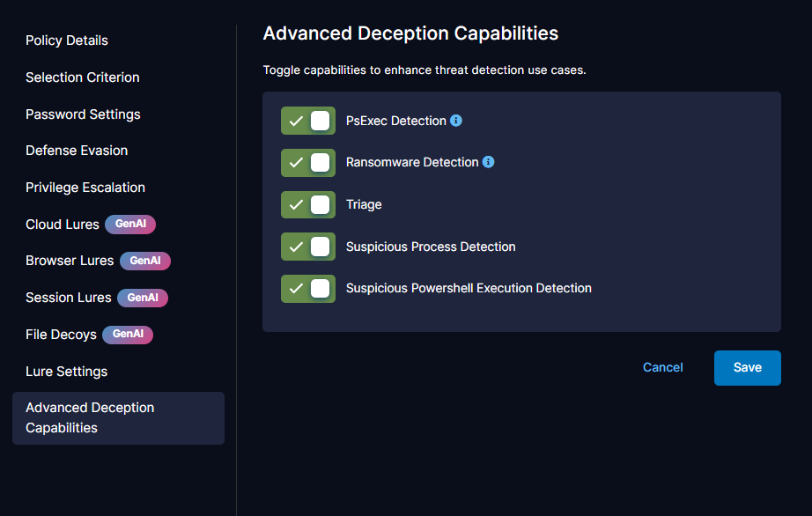812x516 pixels.
Task: Click the PsExec Detection info icon
Action: [x=456, y=121]
